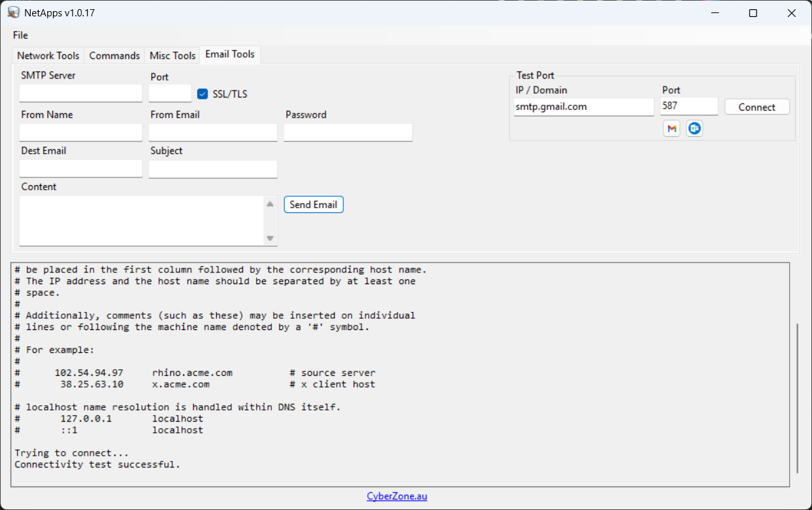This screenshot has height=510, width=812.
Task: Click the IP / Domain field with smtp.gmail.com
Action: tap(584, 107)
